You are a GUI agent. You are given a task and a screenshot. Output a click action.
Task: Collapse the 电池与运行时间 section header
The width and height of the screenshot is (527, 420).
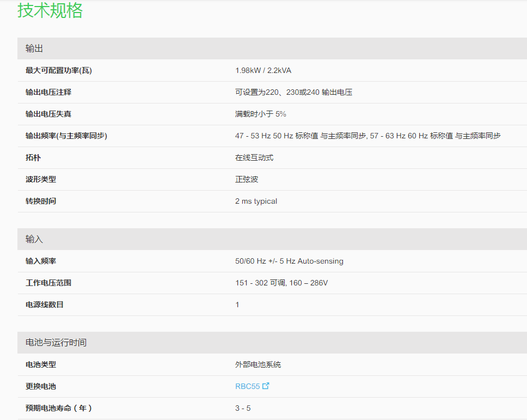(56, 343)
